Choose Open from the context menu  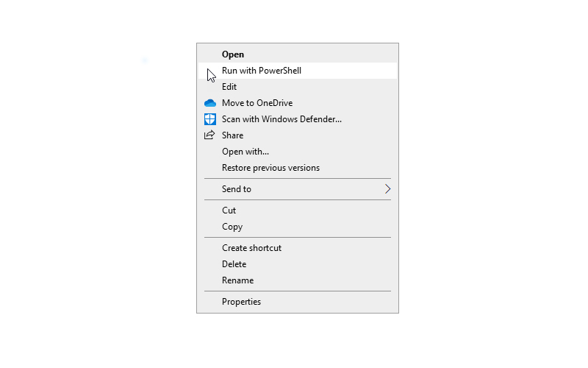click(x=233, y=54)
